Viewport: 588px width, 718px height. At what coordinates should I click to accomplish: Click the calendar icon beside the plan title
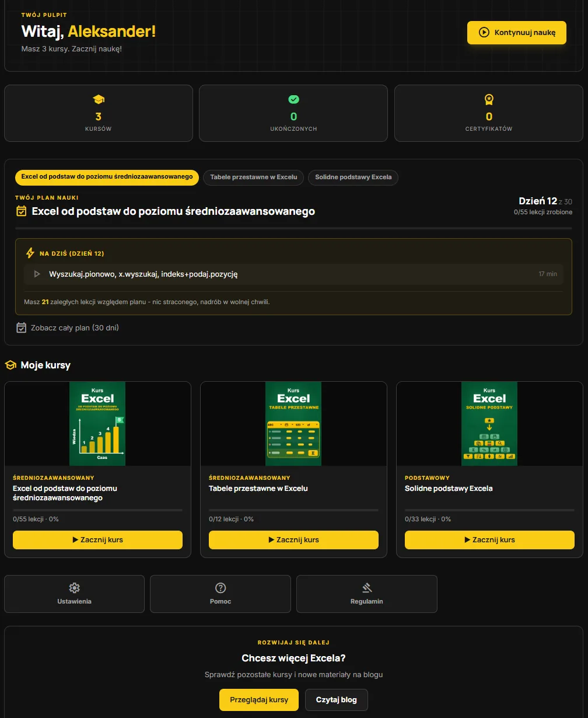(21, 211)
